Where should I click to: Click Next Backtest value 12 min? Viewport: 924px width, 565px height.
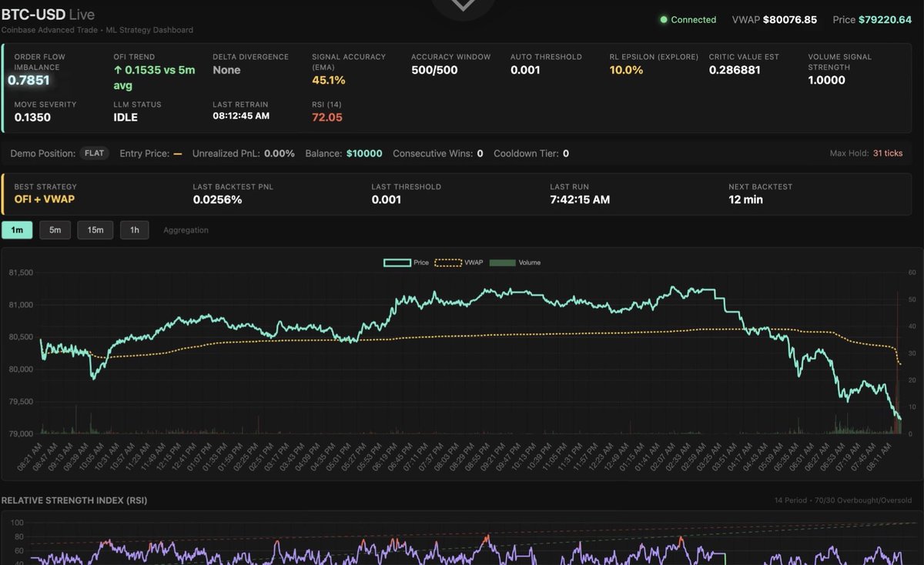[x=745, y=199]
